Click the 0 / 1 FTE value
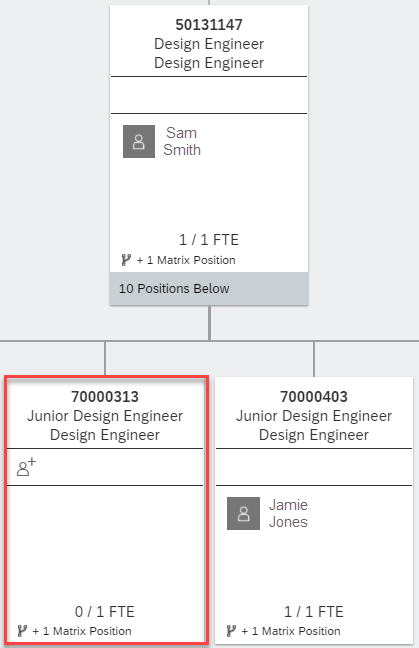The width and height of the screenshot is (419, 648). click(x=105, y=612)
